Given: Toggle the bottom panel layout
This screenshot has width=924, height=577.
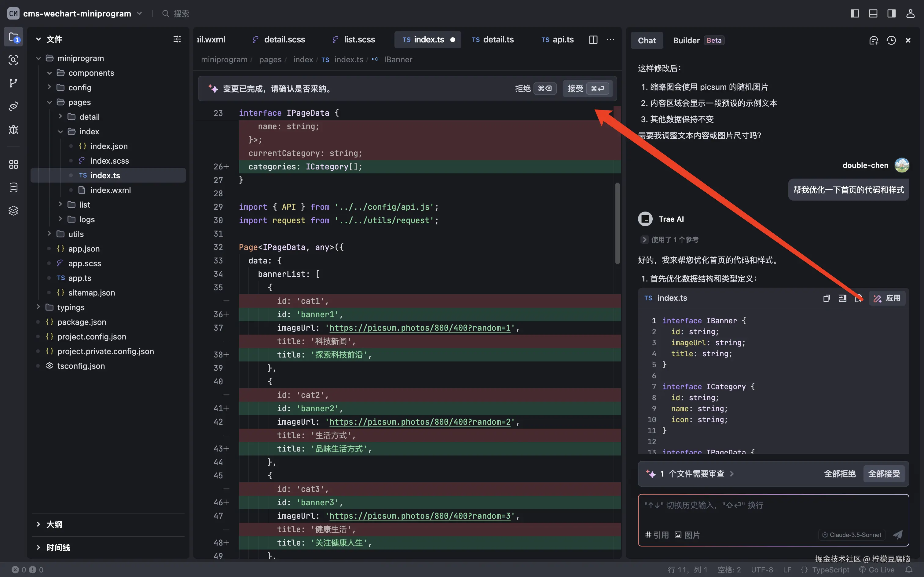Looking at the screenshot, I should (873, 14).
